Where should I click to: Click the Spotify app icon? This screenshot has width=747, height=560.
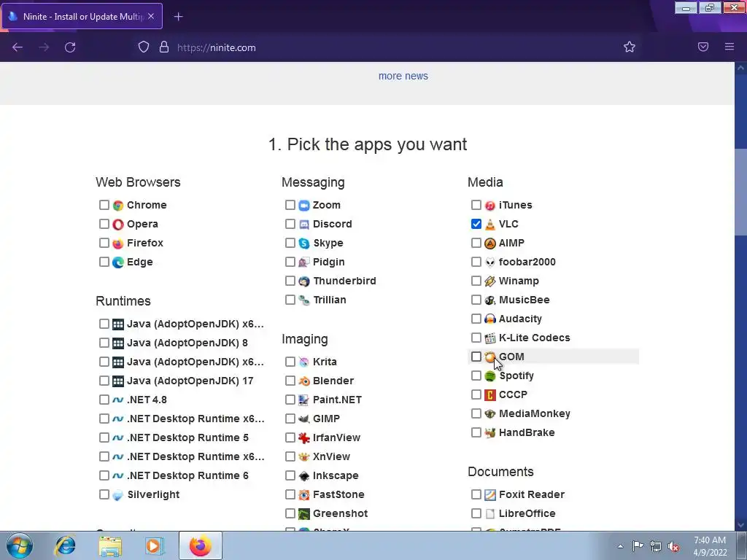tap(489, 376)
